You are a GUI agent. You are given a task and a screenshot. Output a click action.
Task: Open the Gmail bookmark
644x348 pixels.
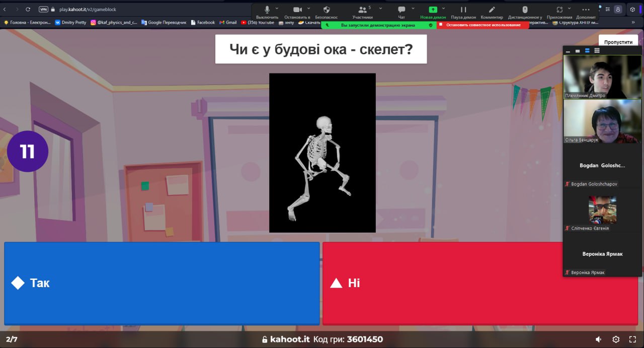point(228,22)
